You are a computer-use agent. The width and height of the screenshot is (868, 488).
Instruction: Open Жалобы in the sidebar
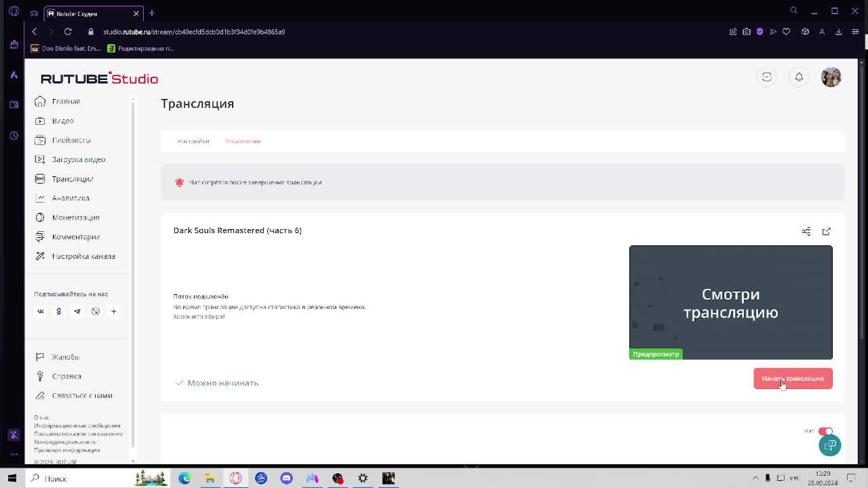coord(65,357)
